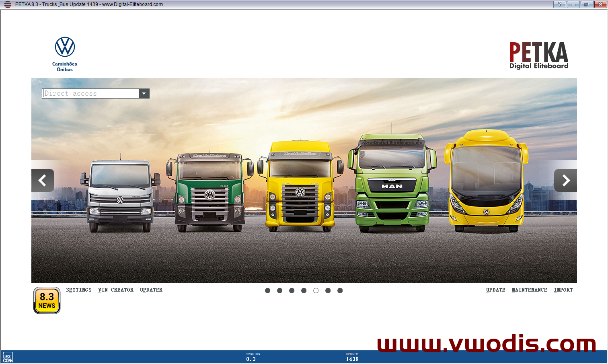Open the 8.3 NEWS badge
The image size is (608, 364).
click(x=47, y=300)
